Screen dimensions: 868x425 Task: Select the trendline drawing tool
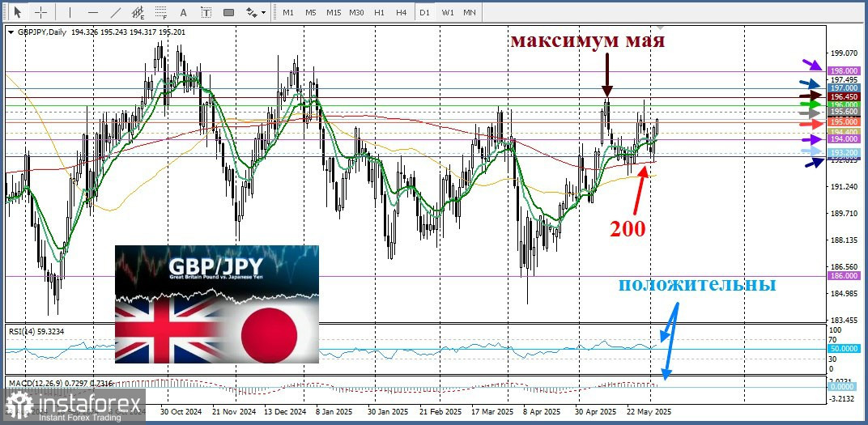(x=116, y=11)
